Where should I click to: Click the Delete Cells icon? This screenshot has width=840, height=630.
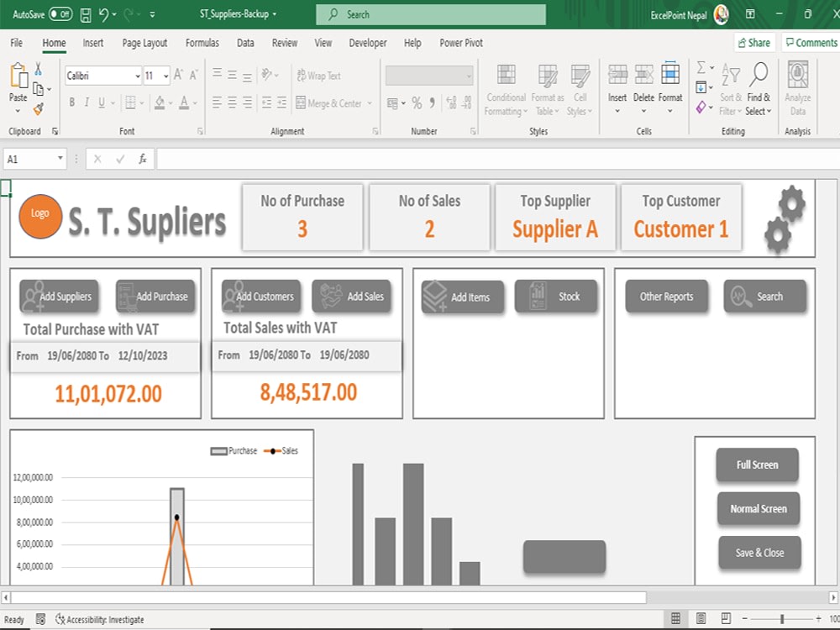(644, 75)
